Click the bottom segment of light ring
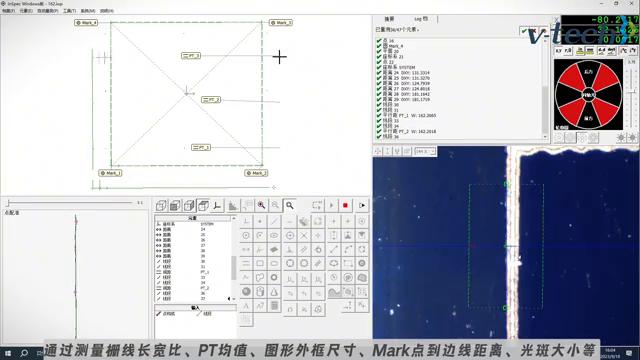640x360 pixels. click(x=588, y=118)
